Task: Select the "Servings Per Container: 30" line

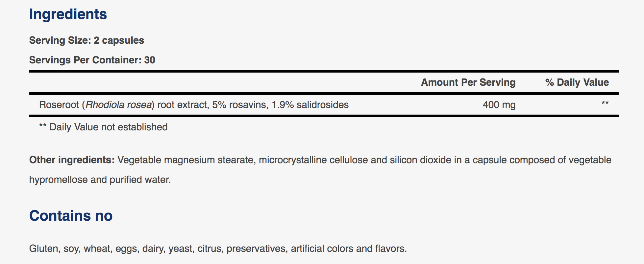Action: point(92,60)
